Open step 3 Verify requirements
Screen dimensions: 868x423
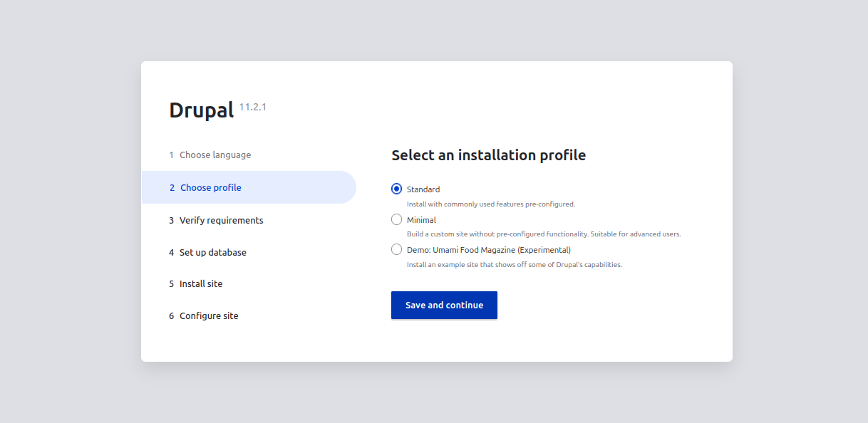(216, 220)
